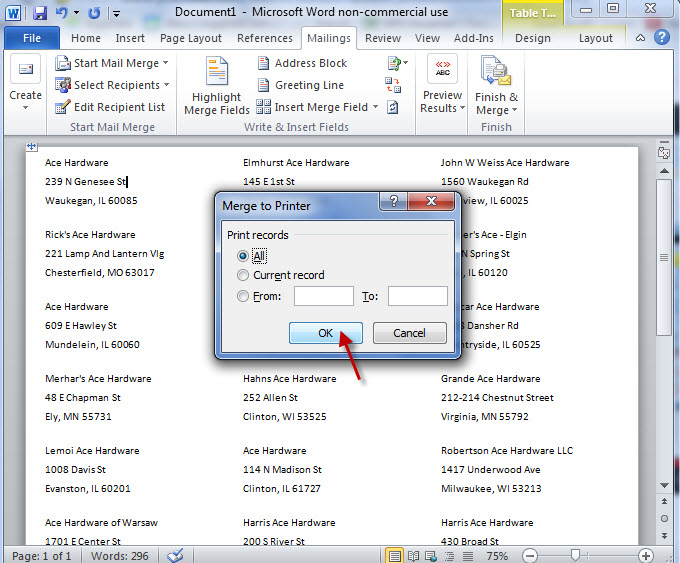Click the dialog help question mark button

393,201
